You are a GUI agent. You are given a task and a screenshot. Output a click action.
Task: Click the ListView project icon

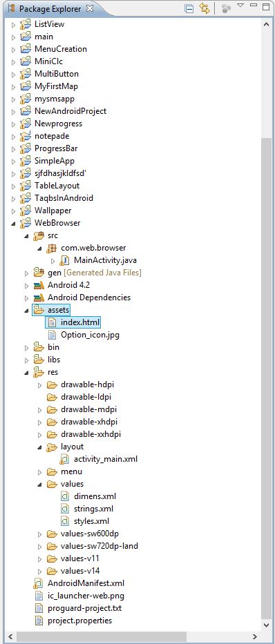[x=26, y=24]
